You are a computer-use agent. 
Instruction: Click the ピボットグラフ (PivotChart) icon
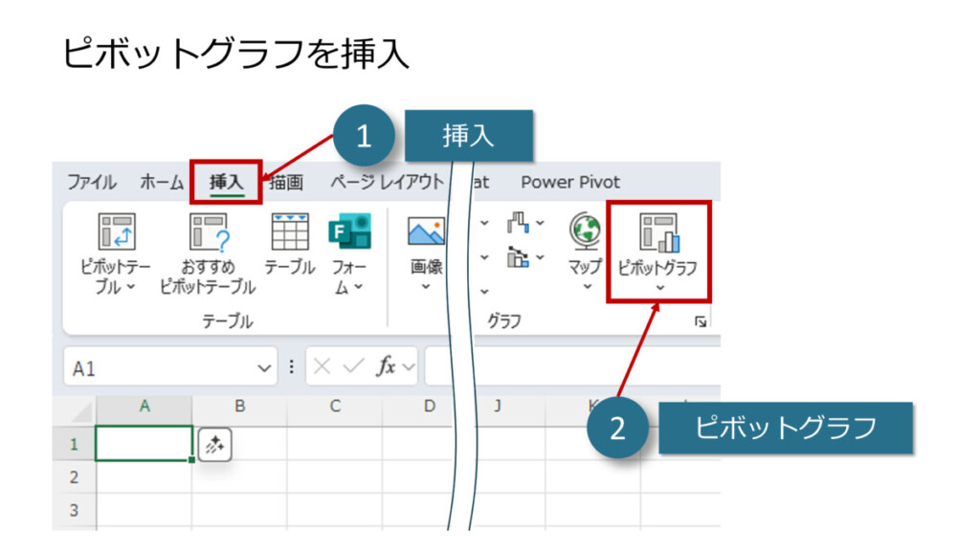658,234
